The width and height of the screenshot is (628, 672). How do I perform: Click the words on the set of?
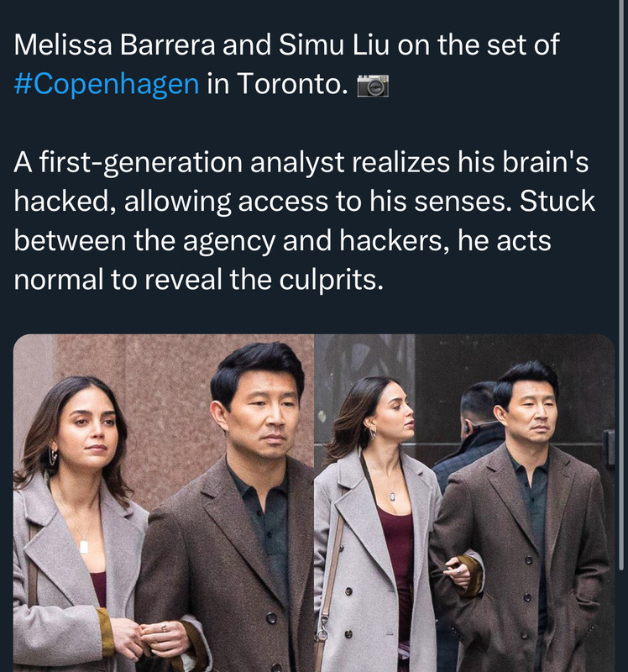pyautogui.click(x=478, y=45)
